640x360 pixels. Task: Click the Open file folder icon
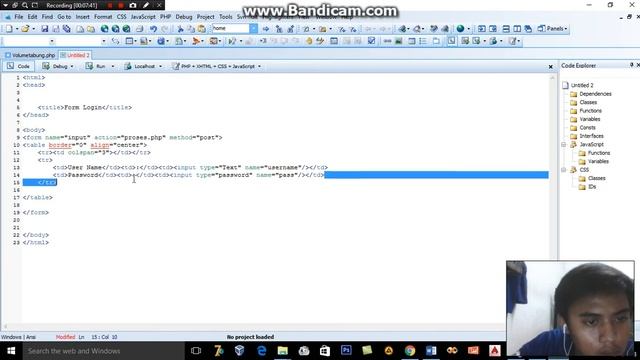pos(25,29)
